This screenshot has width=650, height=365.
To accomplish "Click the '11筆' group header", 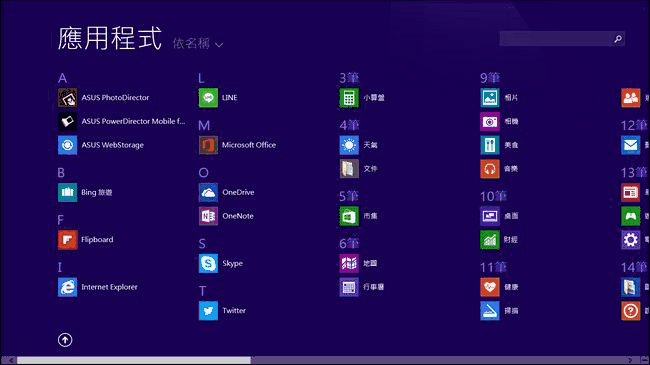I will (x=493, y=267).
